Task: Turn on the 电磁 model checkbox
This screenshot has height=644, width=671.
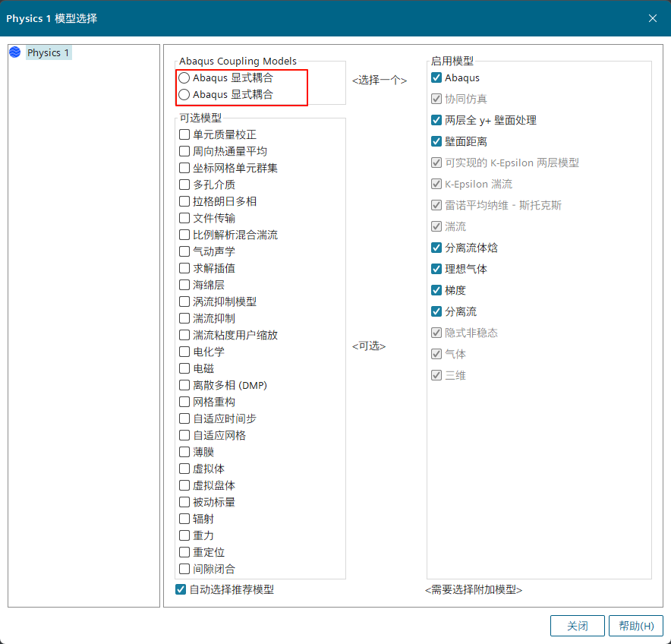Action: pos(184,368)
